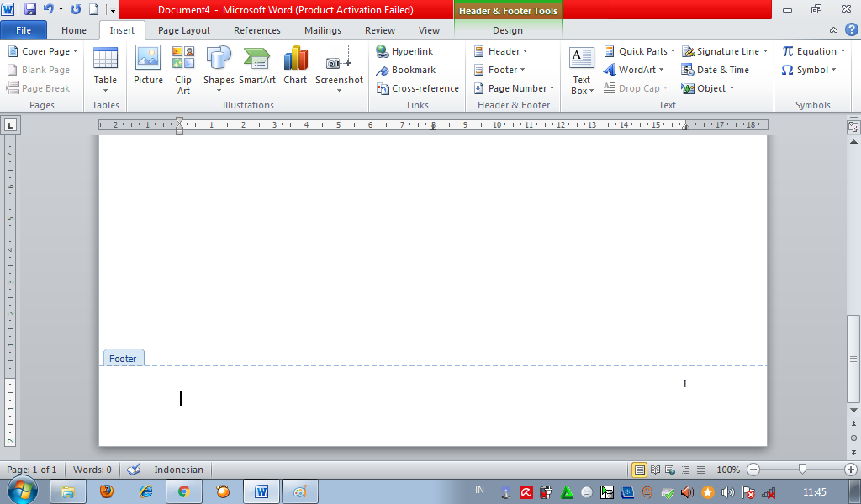Viewport: 861px width, 504px height.
Task: Enable Draft view mode
Action: pos(700,470)
